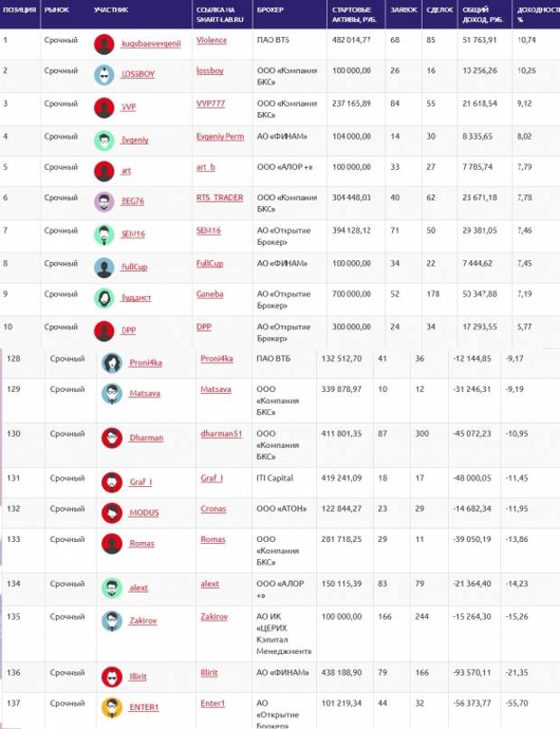The height and width of the screenshot is (729, 560).
Task: Click the avatar icon next to kuqubaevevgenii
Action: pyautogui.click(x=104, y=43)
